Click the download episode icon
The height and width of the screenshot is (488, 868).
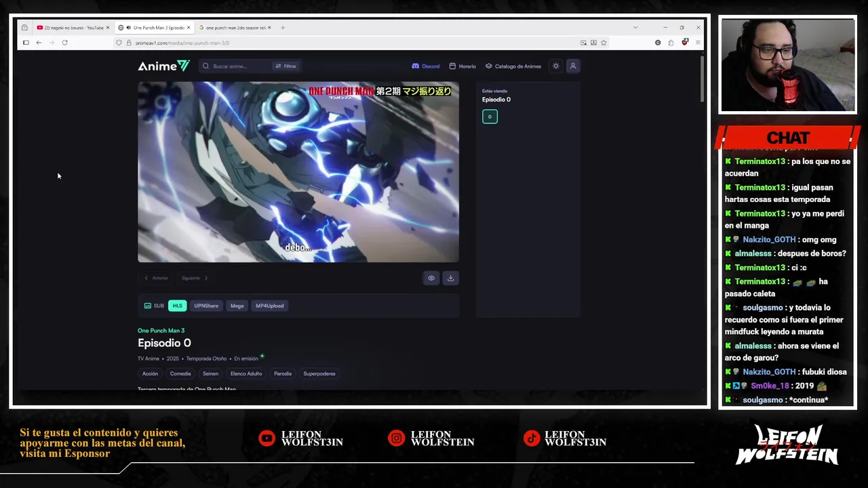[x=450, y=278]
